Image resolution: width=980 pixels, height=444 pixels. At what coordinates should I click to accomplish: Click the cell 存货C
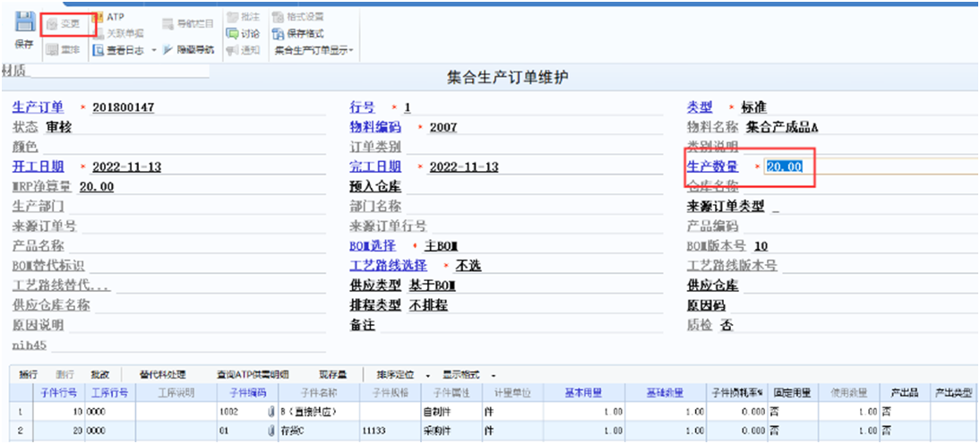(319, 431)
